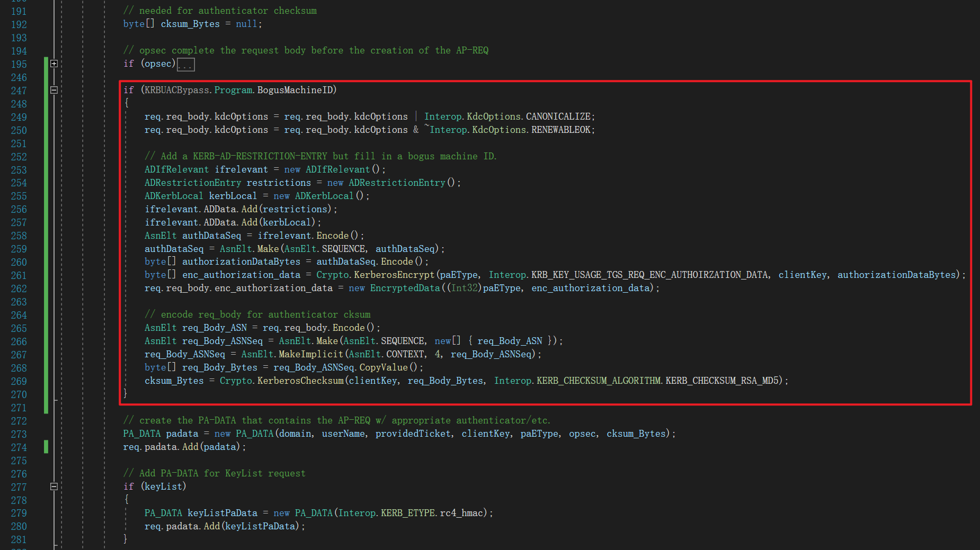Click 'CopyValue()' call on line 268
Viewport: 980px width, 550px height.
coord(389,367)
